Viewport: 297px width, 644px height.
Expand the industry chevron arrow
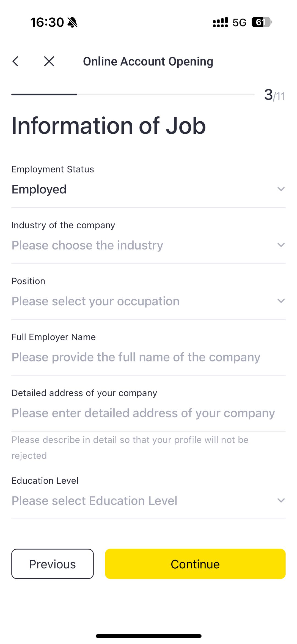[281, 245]
